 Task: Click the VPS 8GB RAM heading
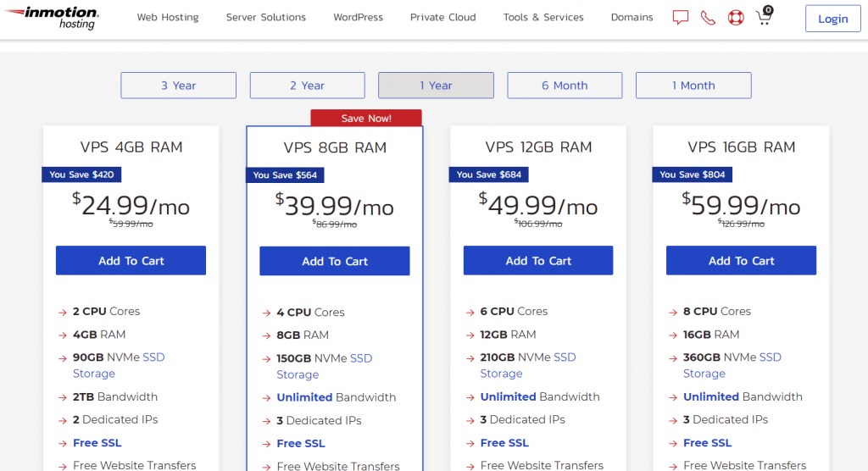335,147
